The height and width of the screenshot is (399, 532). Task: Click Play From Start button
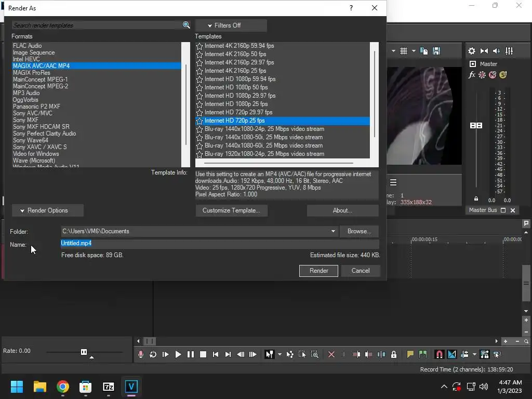(166, 354)
